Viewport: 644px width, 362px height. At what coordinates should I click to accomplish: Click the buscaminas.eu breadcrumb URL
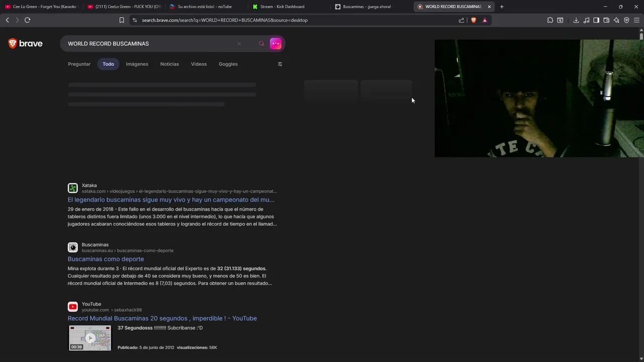(127, 251)
